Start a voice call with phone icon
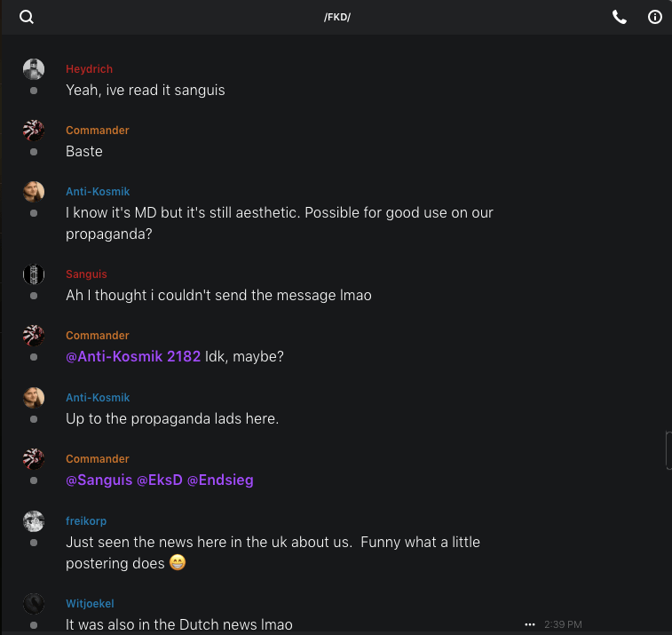672x635 pixels. (620, 17)
